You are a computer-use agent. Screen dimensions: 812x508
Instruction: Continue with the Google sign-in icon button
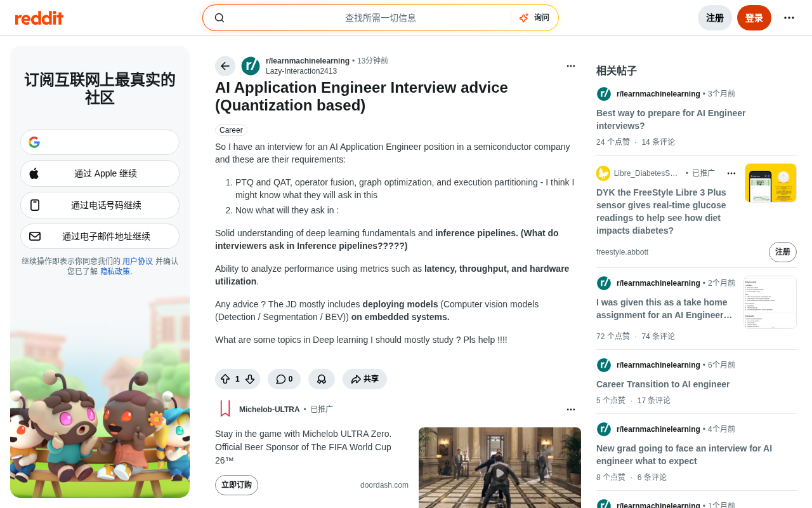[x=100, y=142]
